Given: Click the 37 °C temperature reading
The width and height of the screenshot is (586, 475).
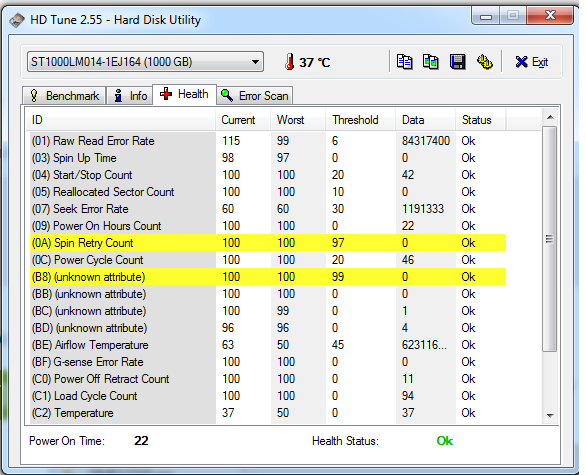Looking at the screenshot, I should click(315, 62).
